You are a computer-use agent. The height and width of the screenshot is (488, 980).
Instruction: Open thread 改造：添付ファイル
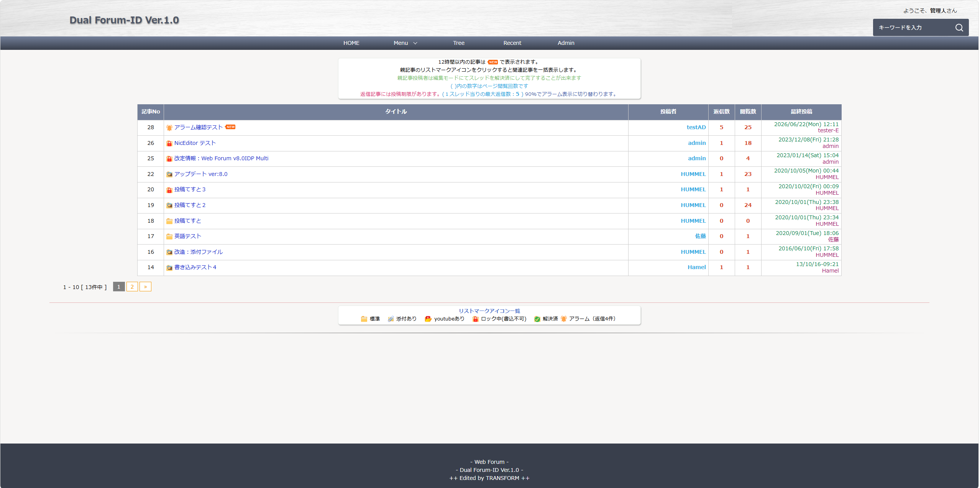pyautogui.click(x=198, y=252)
